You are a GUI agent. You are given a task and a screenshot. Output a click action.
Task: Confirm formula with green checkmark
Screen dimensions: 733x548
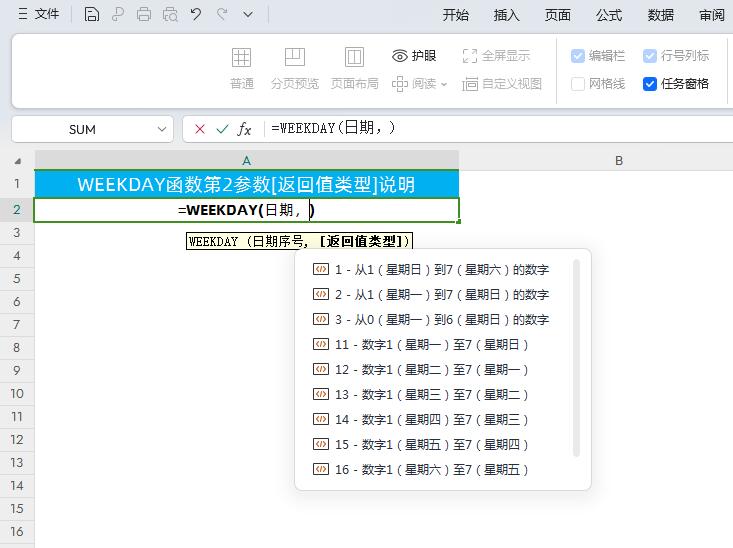(x=223, y=129)
